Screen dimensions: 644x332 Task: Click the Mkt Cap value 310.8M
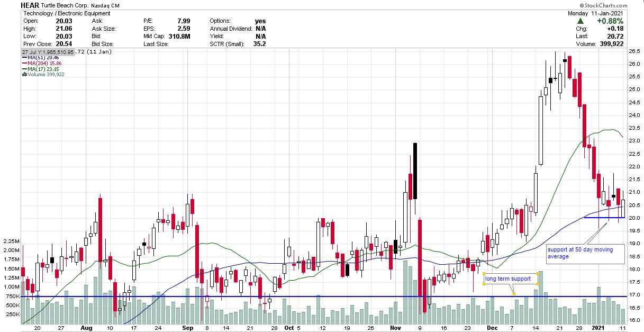pos(179,36)
